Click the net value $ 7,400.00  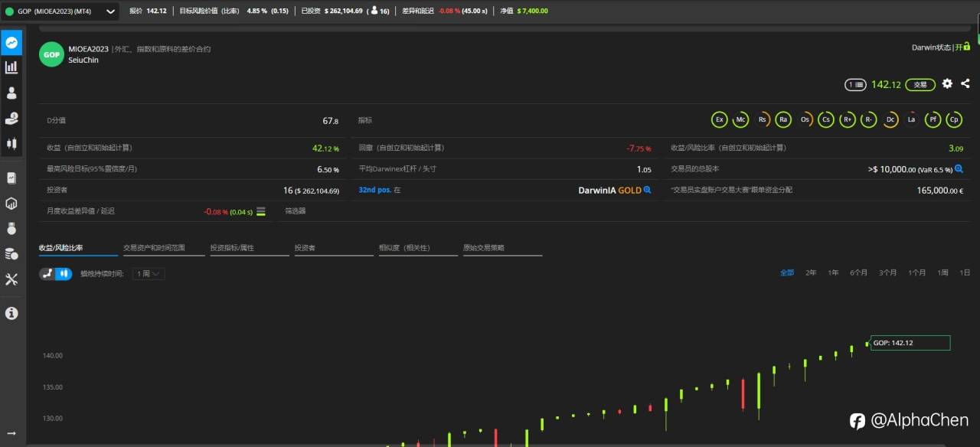click(x=532, y=11)
